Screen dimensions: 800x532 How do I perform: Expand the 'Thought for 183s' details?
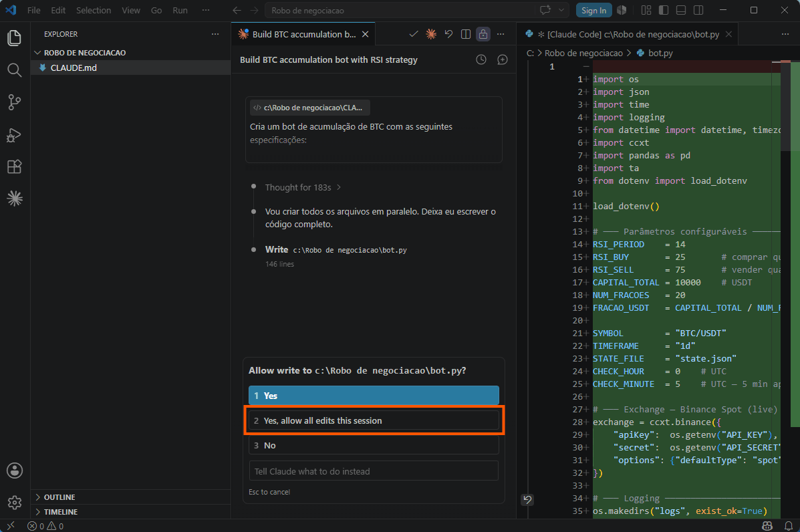click(x=303, y=187)
